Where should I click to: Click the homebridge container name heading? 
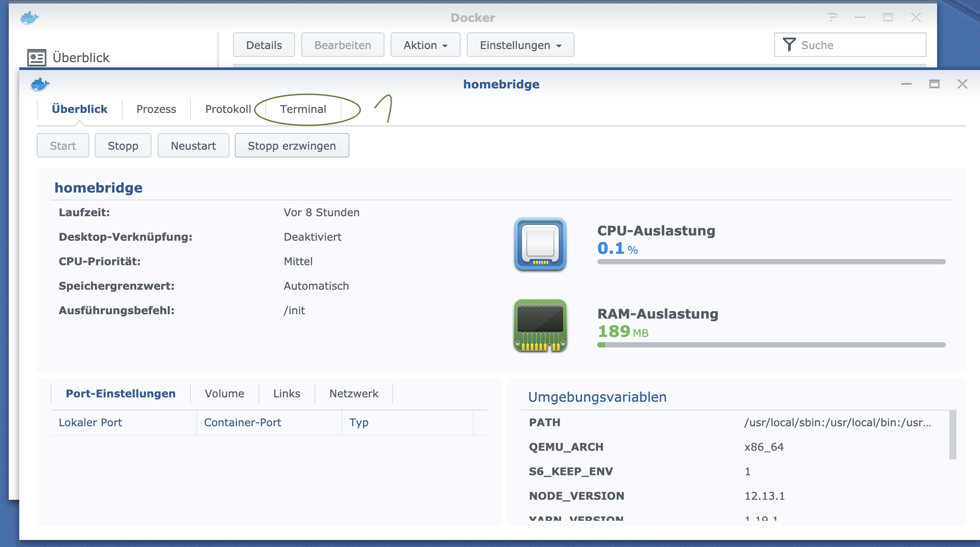[x=99, y=188]
